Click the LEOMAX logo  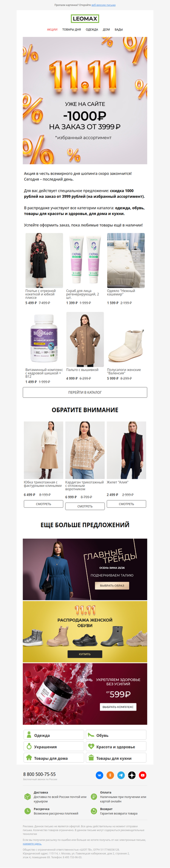click(x=85, y=19)
